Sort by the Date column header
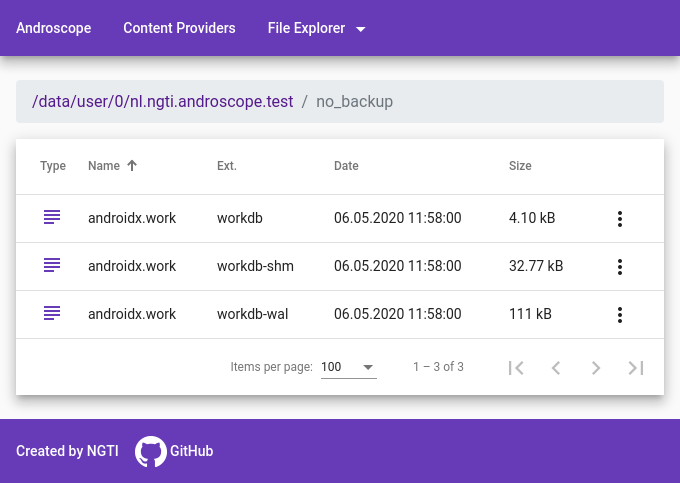 coord(346,166)
